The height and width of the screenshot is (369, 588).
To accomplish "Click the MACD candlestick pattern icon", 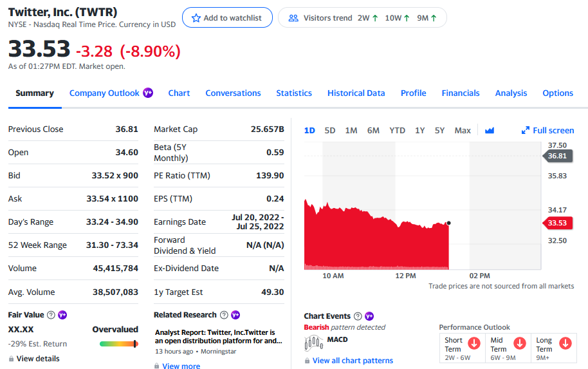I will [313, 343].
